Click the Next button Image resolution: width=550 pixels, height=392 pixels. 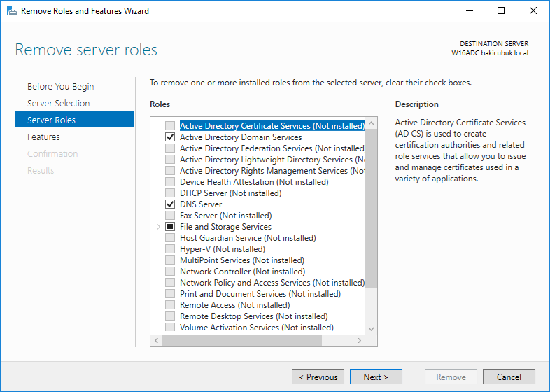(376, 377)
